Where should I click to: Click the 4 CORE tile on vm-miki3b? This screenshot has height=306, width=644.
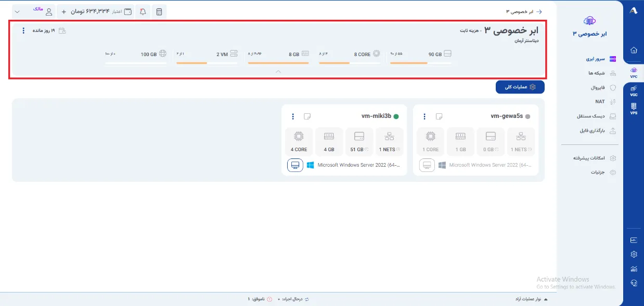299,142
